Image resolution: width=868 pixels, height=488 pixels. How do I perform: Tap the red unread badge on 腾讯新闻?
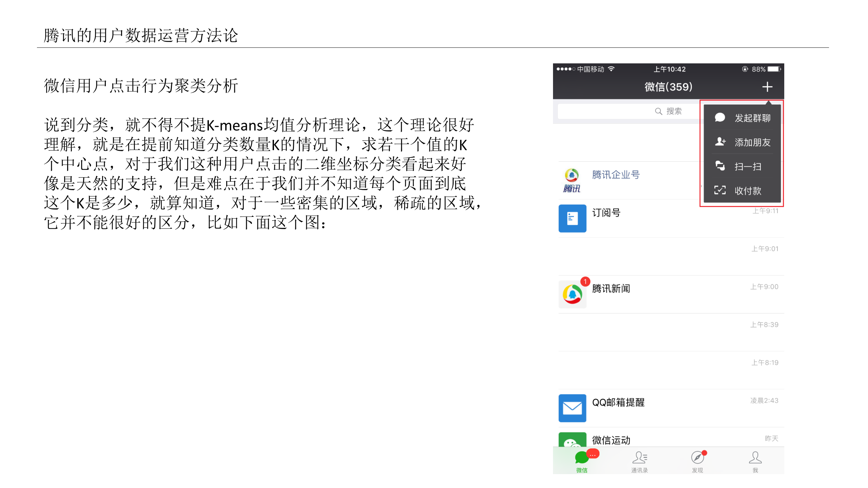click(x=585, y=281)
